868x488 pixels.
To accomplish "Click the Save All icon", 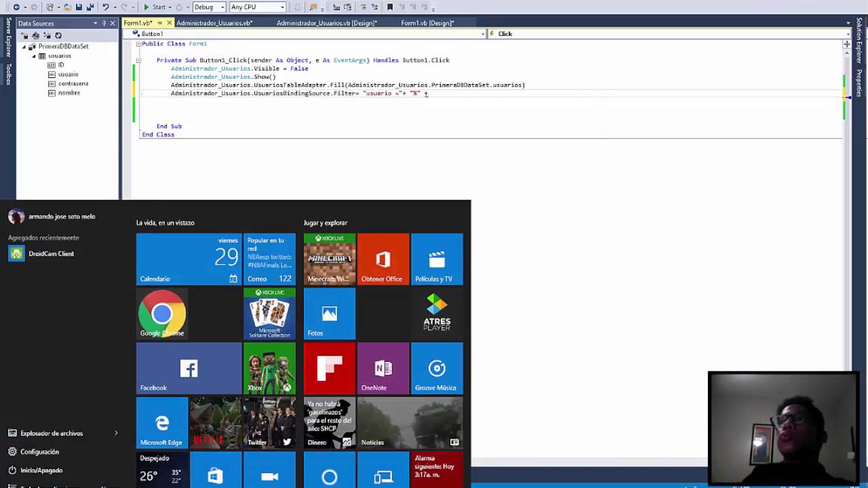I will coord(90,7).
